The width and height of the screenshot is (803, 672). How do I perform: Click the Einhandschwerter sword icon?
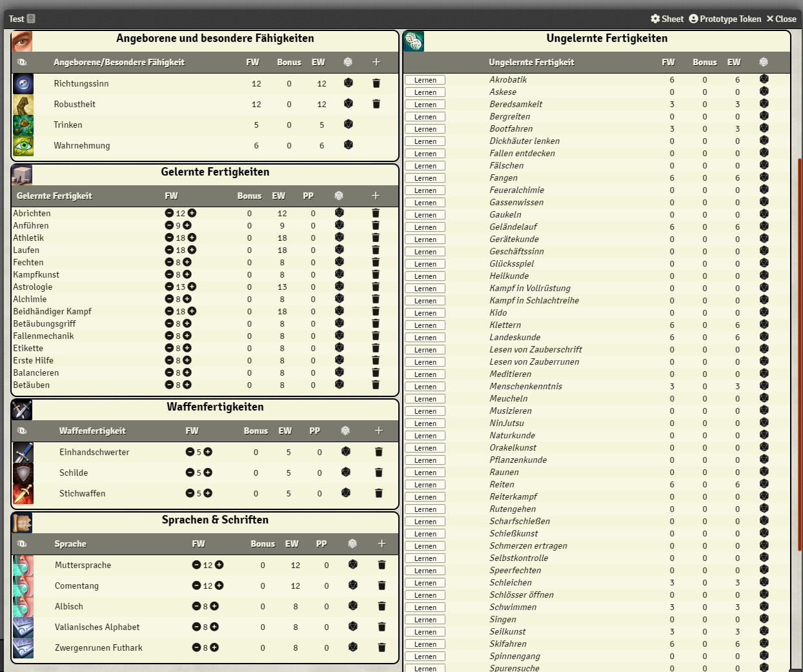click(23, 453)
